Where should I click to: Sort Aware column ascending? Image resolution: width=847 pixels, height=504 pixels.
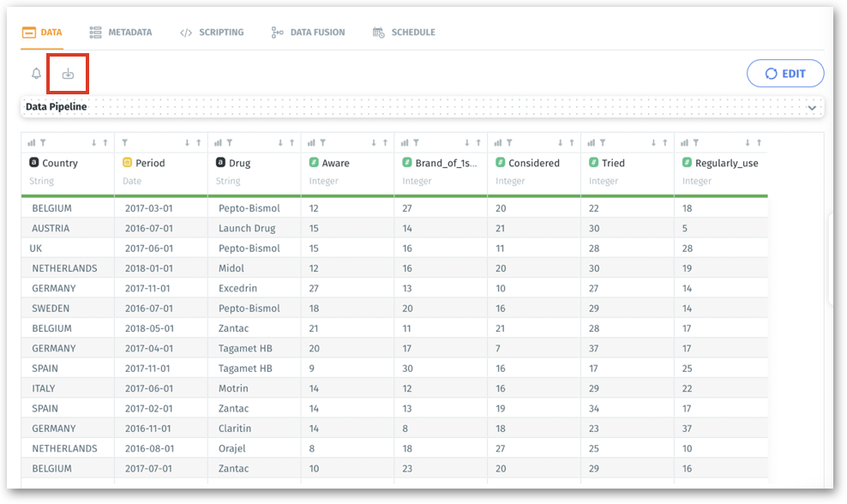tap(385, 142)
